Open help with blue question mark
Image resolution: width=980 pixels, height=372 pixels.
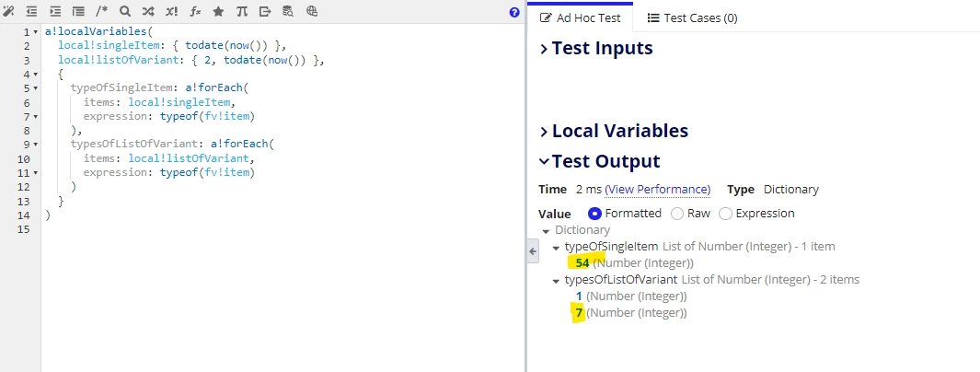pyautogui.click(x=514, y=12)
